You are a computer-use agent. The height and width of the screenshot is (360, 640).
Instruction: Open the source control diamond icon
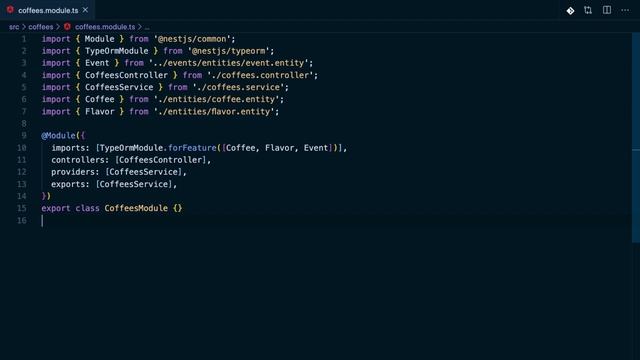click(570, 11)
